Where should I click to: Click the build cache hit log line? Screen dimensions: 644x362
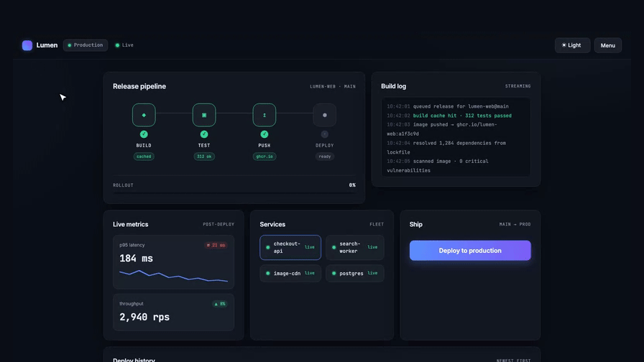[x=449, y=116]
